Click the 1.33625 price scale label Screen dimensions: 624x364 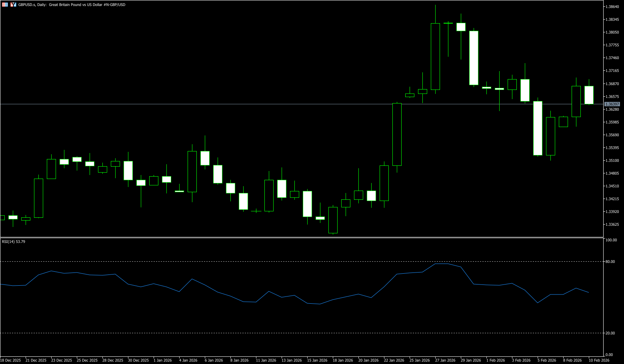[612, 225]
